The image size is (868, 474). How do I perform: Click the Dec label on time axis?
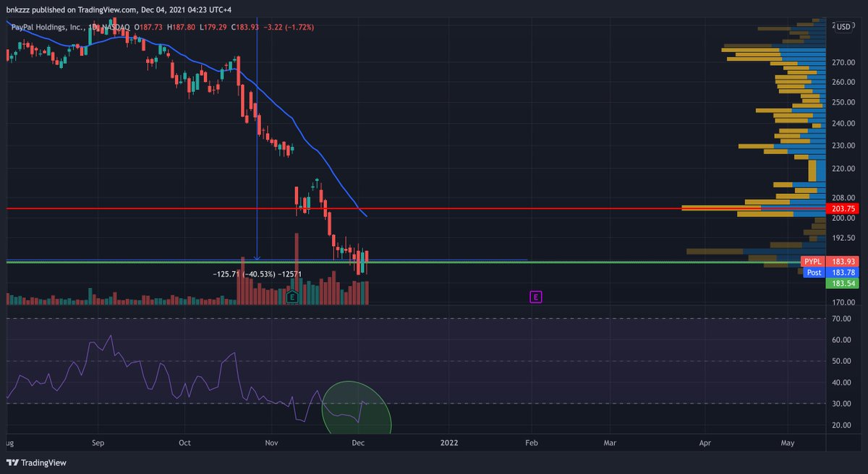point(359,442)
